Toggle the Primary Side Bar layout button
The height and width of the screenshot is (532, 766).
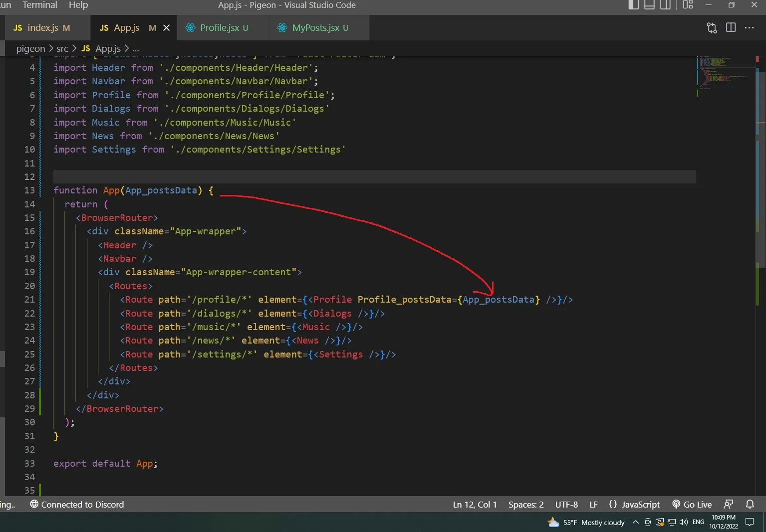point(633,5)
